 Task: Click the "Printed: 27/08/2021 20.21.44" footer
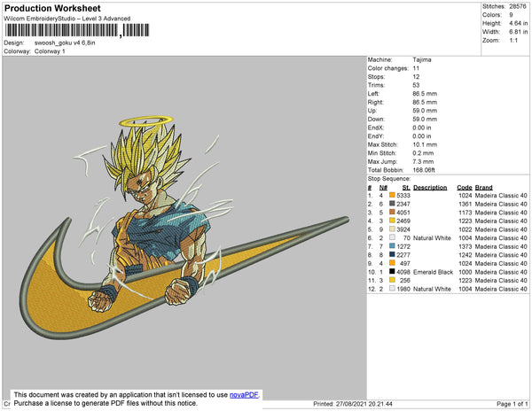pyautogui.click(x=353, y=404)
